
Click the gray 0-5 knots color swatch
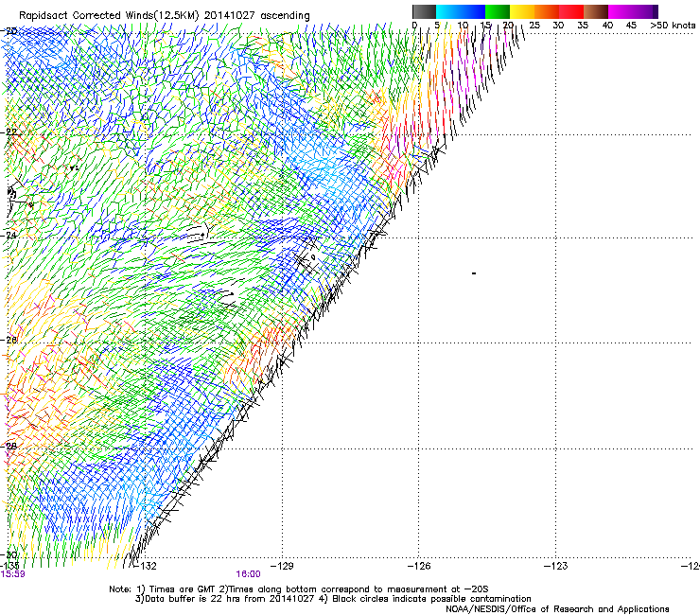click(424, 11)
